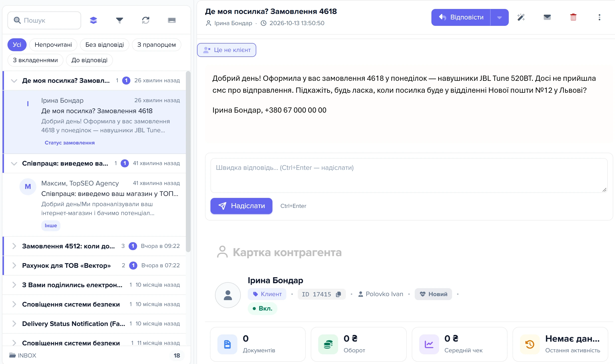615x364 pixels.
Task: Click the keyboard shortcuts icon
Action: [x=172, y=20]
